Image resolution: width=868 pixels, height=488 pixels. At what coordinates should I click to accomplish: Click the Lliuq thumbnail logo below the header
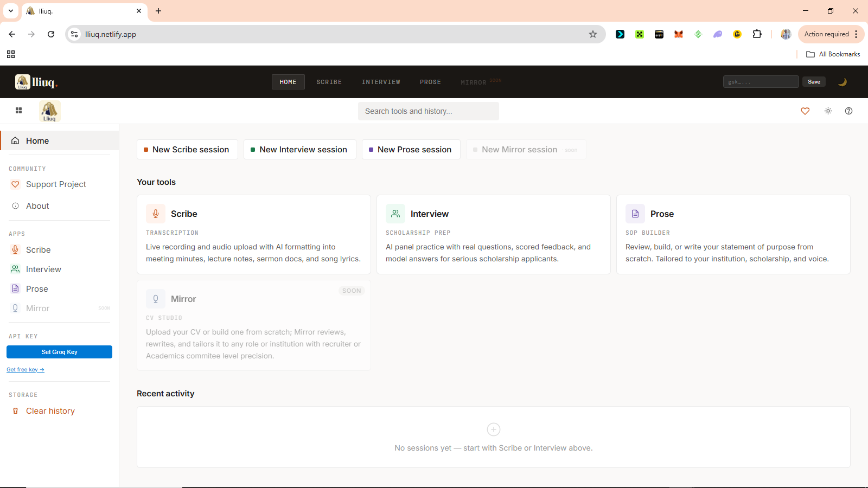[49, 111]
